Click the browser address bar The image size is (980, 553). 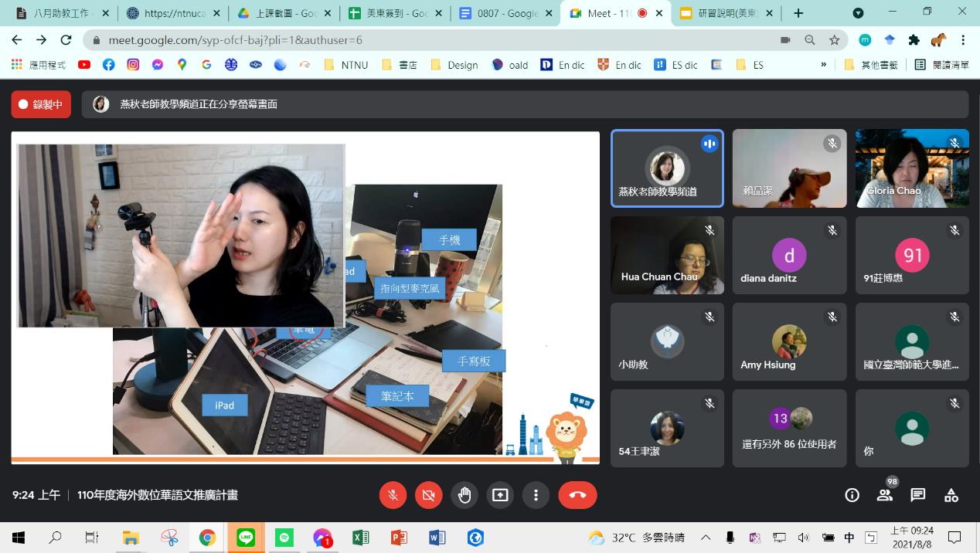433,40
